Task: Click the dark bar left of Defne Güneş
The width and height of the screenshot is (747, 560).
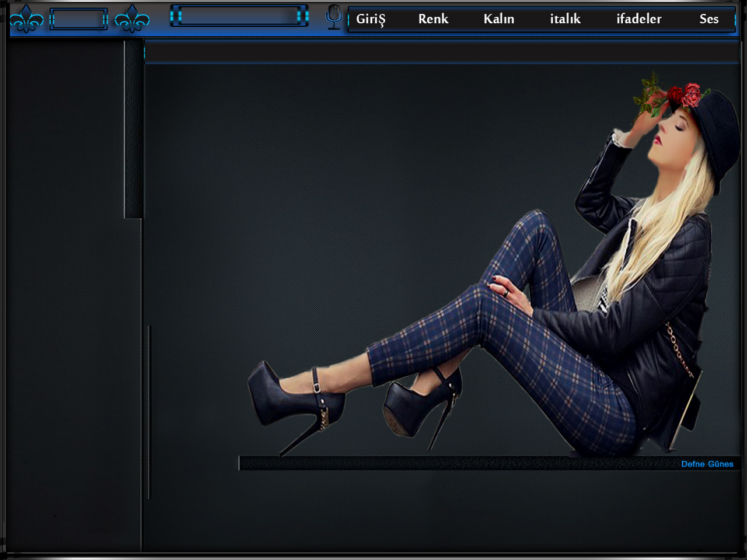Action: coord(455,464)
